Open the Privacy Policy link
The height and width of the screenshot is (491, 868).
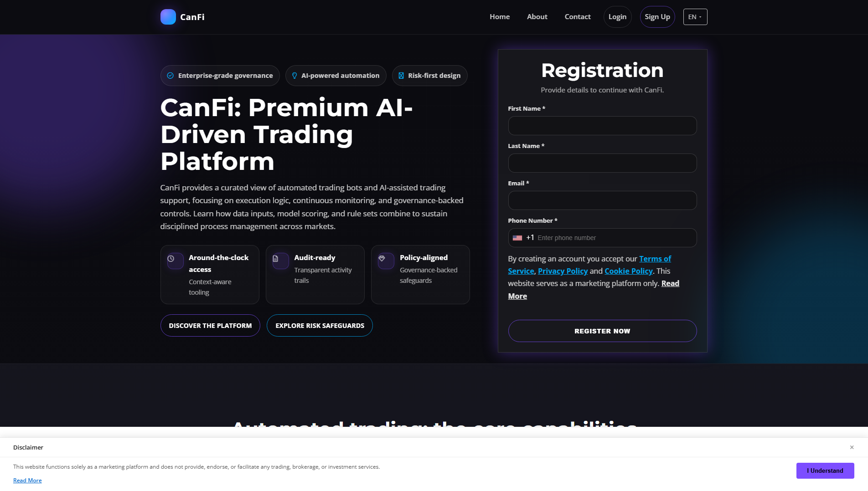click(x=563, y=271)
